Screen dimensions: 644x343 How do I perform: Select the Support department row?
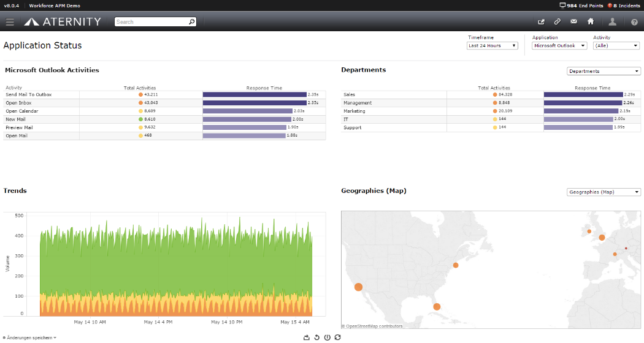click(x=491, y=127)
